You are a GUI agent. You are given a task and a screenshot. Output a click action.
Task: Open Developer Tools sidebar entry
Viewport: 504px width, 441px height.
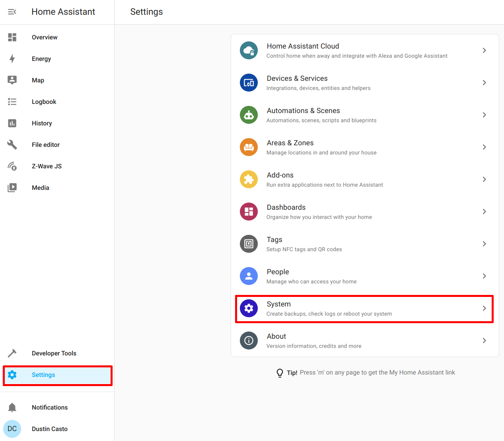pos(54,353)
